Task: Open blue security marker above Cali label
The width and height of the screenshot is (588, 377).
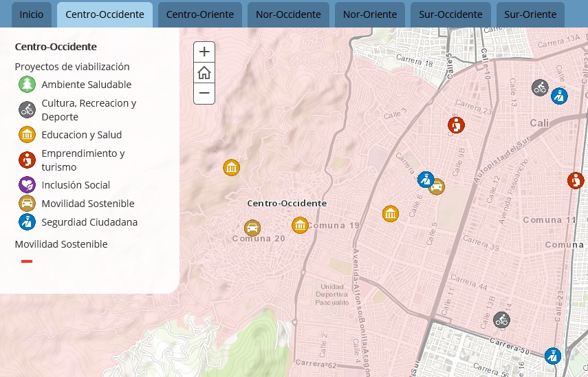Action: [x=559, y=96]
